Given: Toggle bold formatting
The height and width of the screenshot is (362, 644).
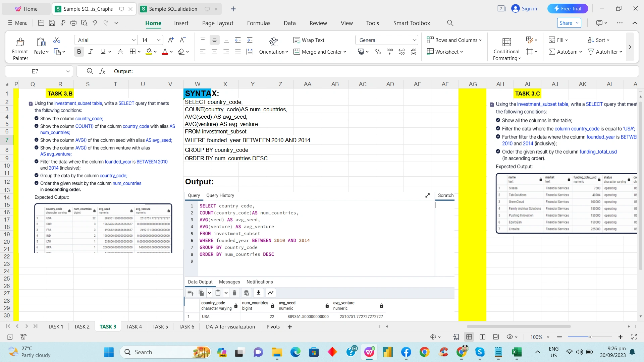Looking at the screenshot, I should [79, 51].
